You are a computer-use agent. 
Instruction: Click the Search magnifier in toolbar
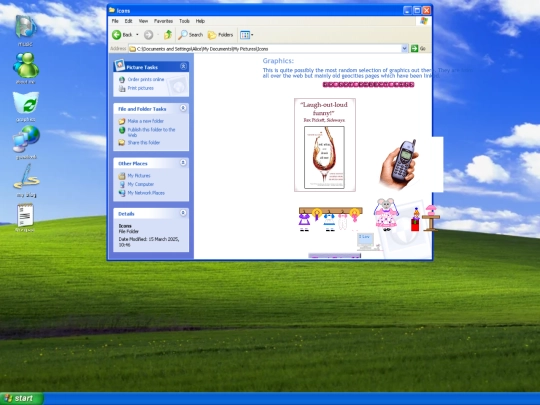click(183, 34)
